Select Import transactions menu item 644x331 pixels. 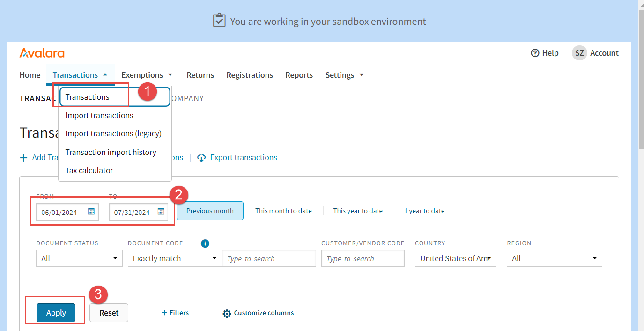coord(115,115)
